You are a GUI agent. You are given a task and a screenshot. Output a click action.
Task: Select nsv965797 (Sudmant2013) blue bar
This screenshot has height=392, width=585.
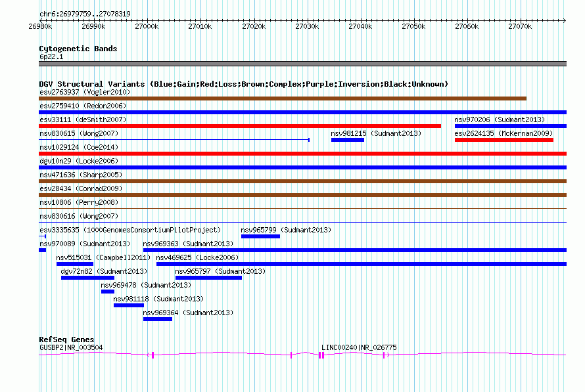[208, 278]
